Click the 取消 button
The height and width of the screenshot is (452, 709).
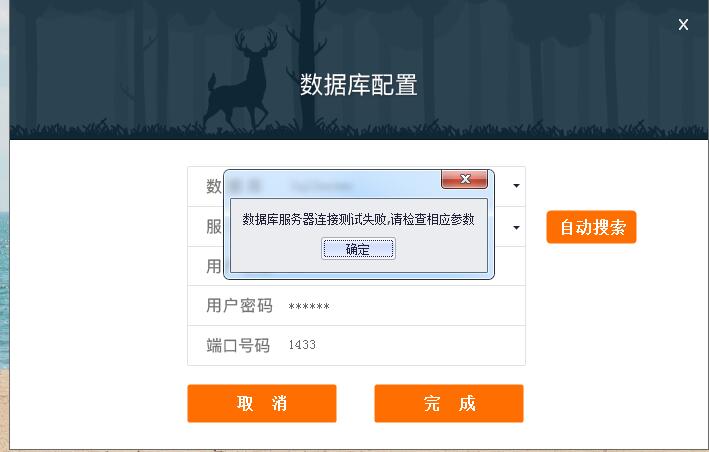(x=262, y=403)
